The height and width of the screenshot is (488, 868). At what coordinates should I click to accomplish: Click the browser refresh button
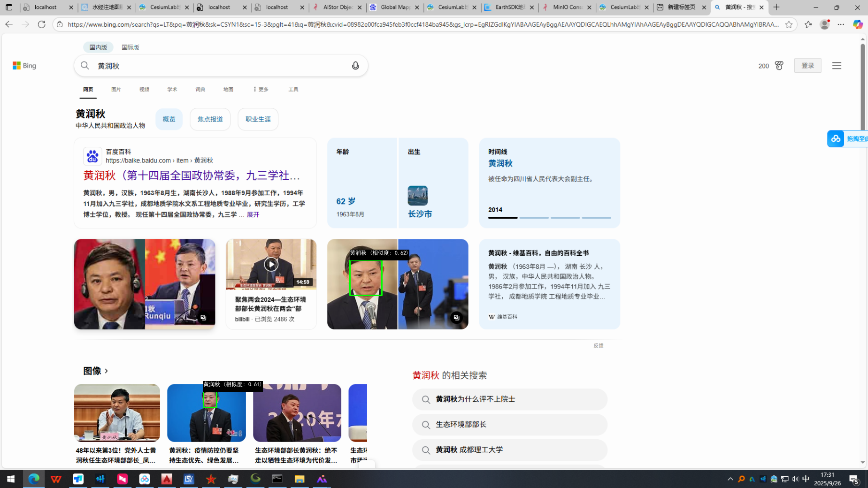pos(42,24)
